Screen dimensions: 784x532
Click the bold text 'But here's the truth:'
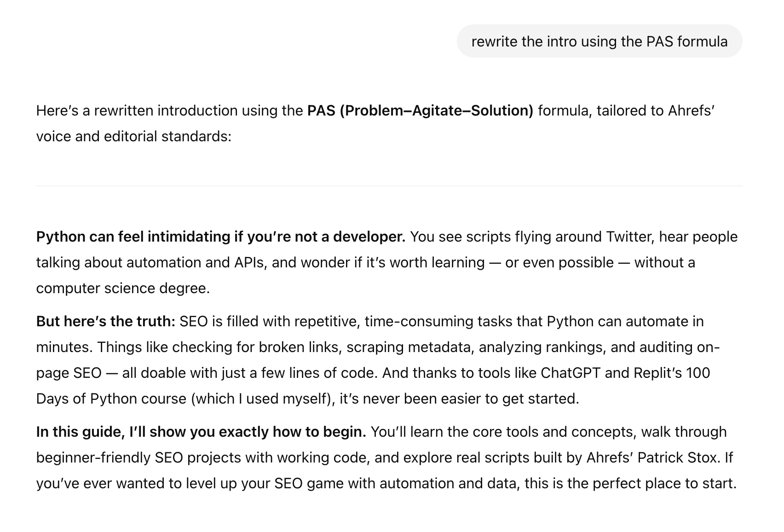[x=105, y=322]
